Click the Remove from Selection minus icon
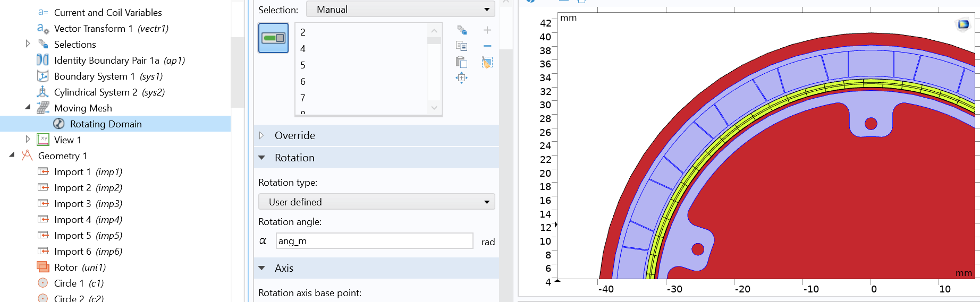The image size is (980, 302). 487,46
